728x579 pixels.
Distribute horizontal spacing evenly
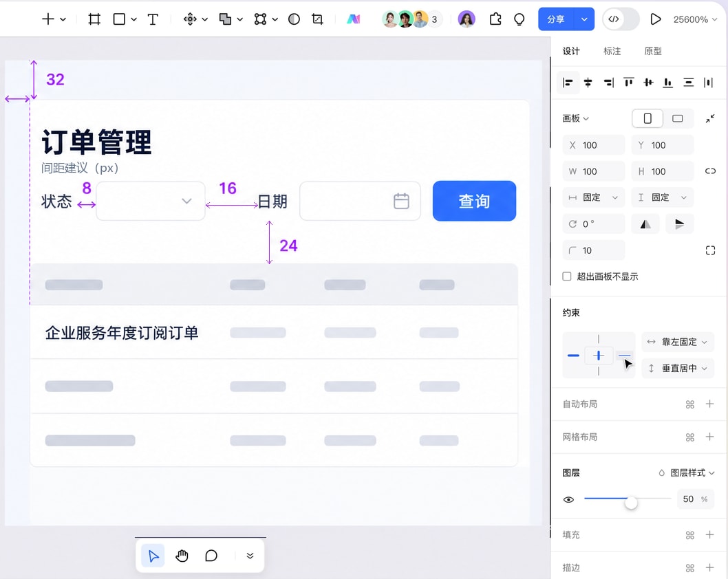(708, 83)
